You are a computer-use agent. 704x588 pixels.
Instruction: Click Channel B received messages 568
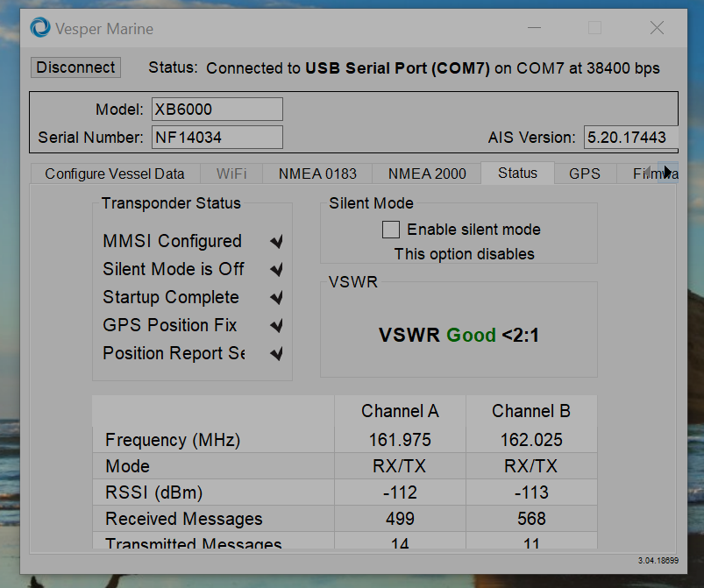[531, 519]
